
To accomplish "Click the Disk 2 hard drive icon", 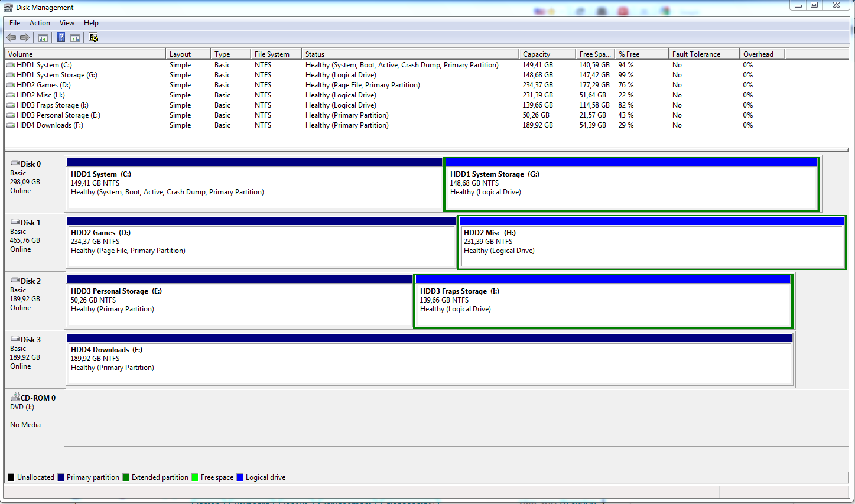I will (15, 281).
